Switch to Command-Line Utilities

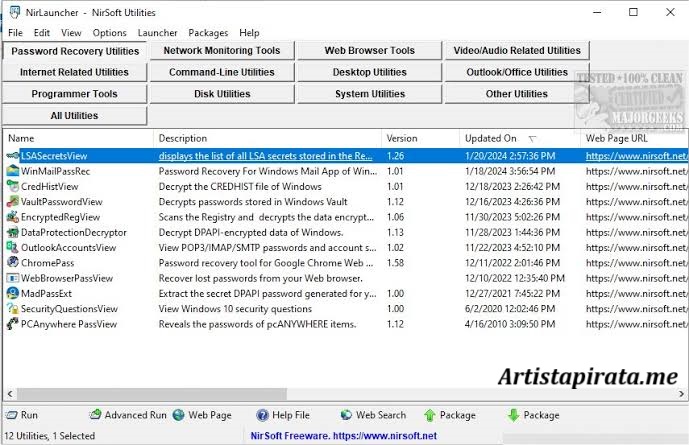tap(222, 72)
